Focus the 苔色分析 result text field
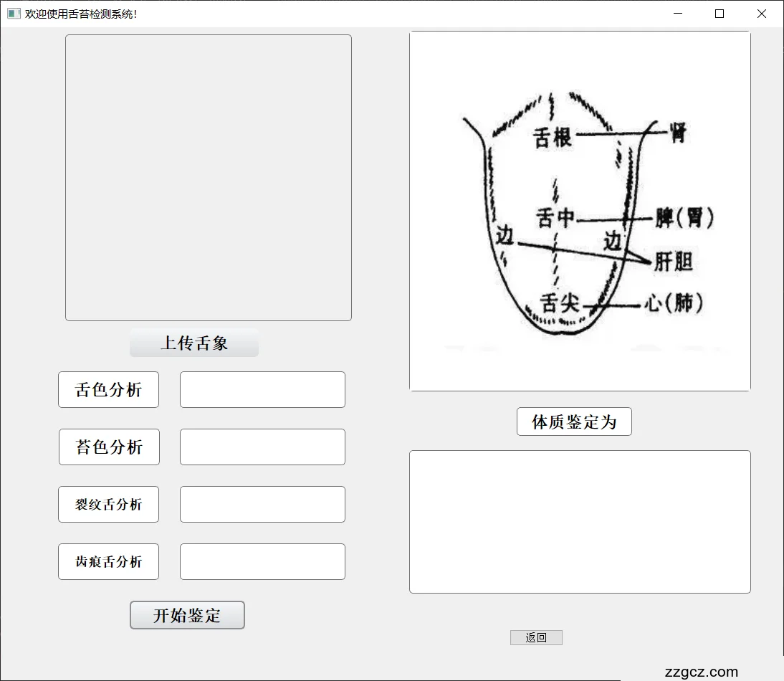Viewport: 784px width, 681px height. click(x=262, y=447)
